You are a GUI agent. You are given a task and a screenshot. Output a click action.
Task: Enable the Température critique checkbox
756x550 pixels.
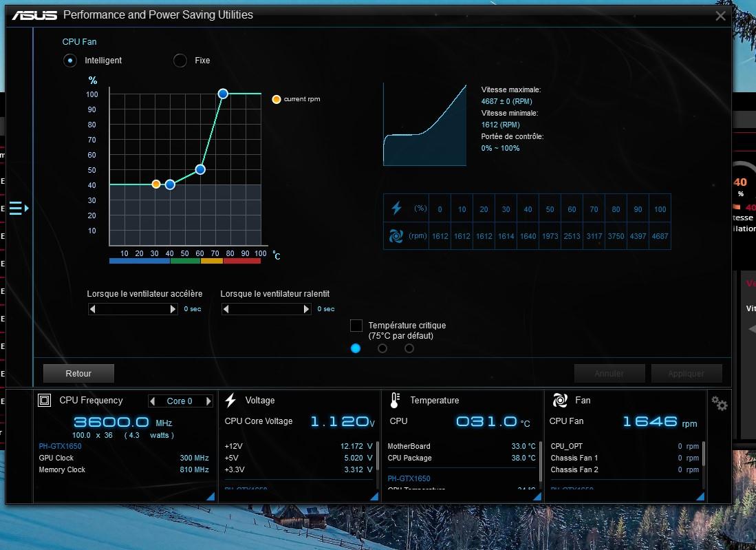(356, 326)
